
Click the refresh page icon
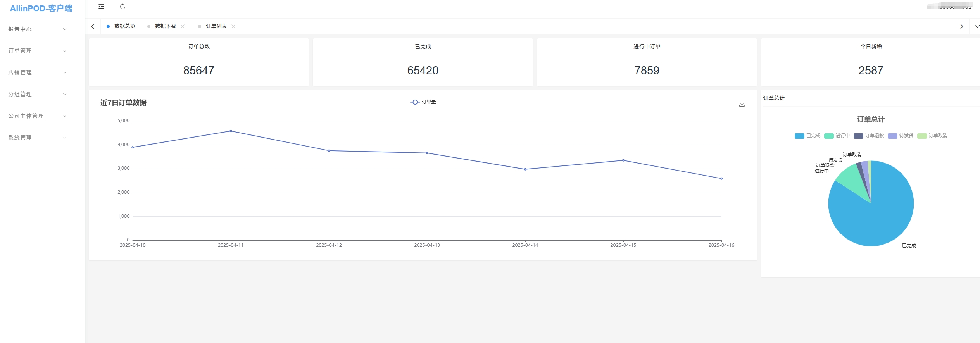(122, 7)
